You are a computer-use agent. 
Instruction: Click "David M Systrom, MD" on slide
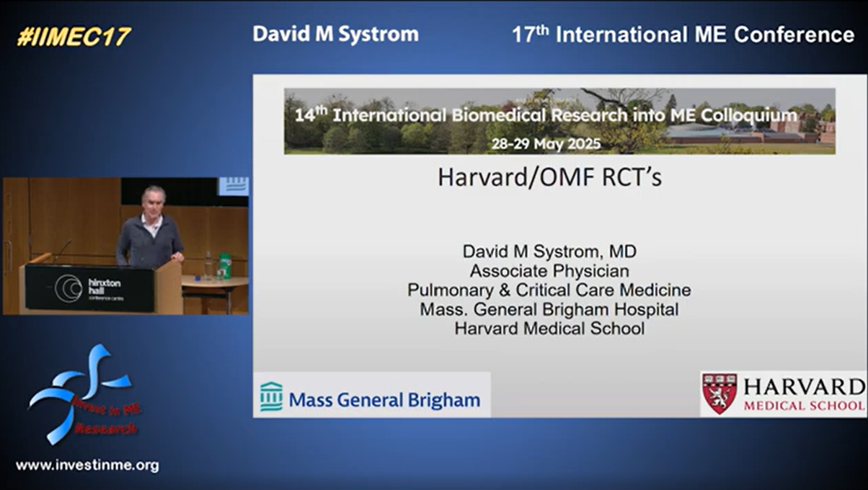(x=549, y=252)
